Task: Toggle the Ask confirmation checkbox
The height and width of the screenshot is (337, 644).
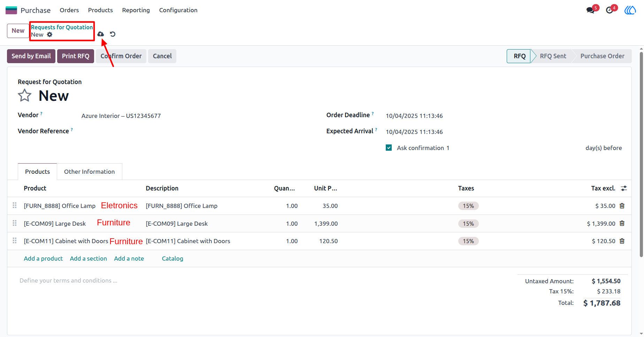Action: pos(389,148)
